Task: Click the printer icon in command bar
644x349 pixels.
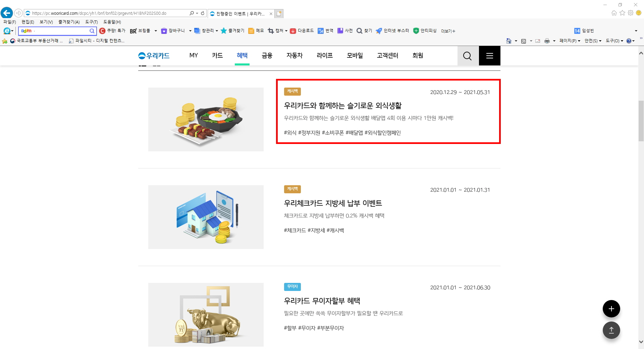Action: 547,41
